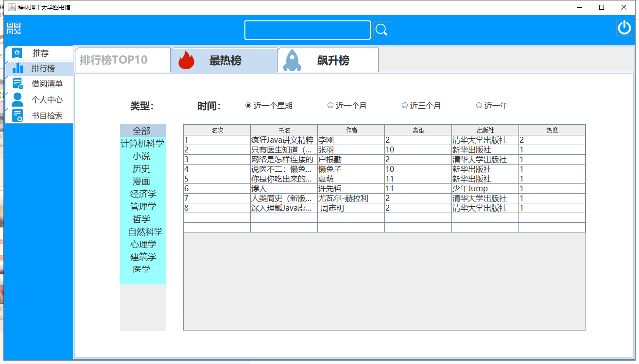Click the 类型 column header
Image resolution: width=639 pixels, height=364 pixels.
click(418, 130)
